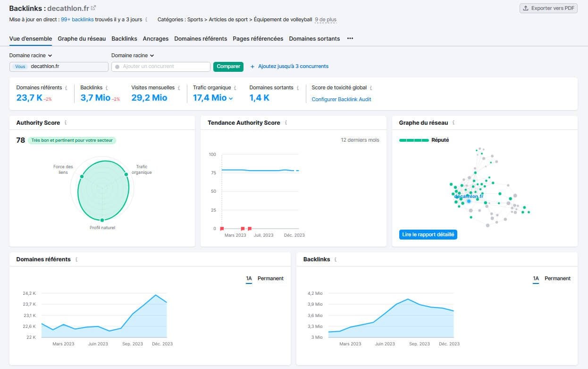Click Force des liens radar point
Viewport: 588px width, 369px height.
(82, 177)
